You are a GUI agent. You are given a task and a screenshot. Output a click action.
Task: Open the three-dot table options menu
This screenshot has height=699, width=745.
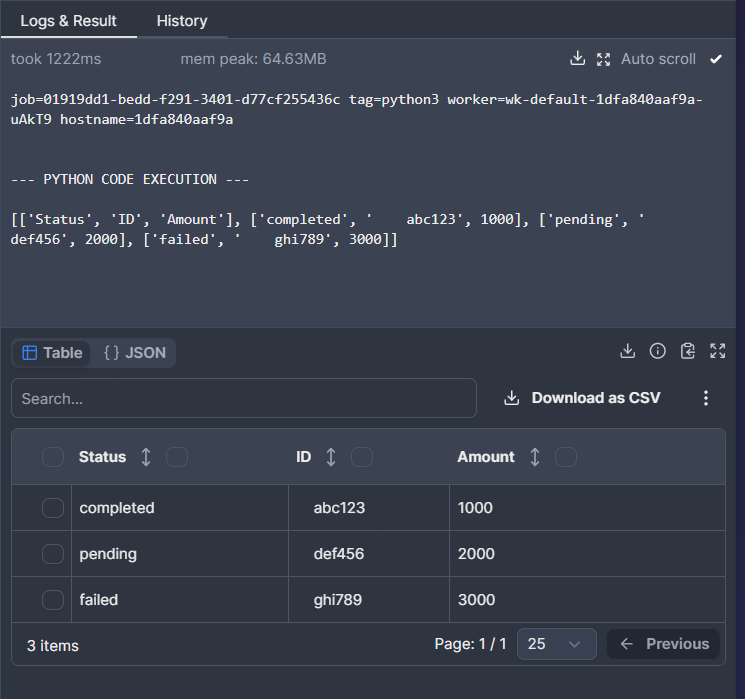706,398
